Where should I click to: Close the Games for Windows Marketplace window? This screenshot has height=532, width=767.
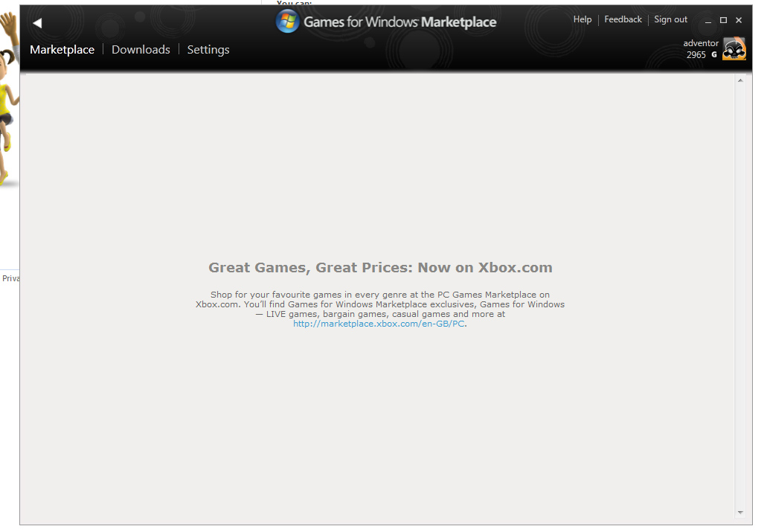pos(739,20)
